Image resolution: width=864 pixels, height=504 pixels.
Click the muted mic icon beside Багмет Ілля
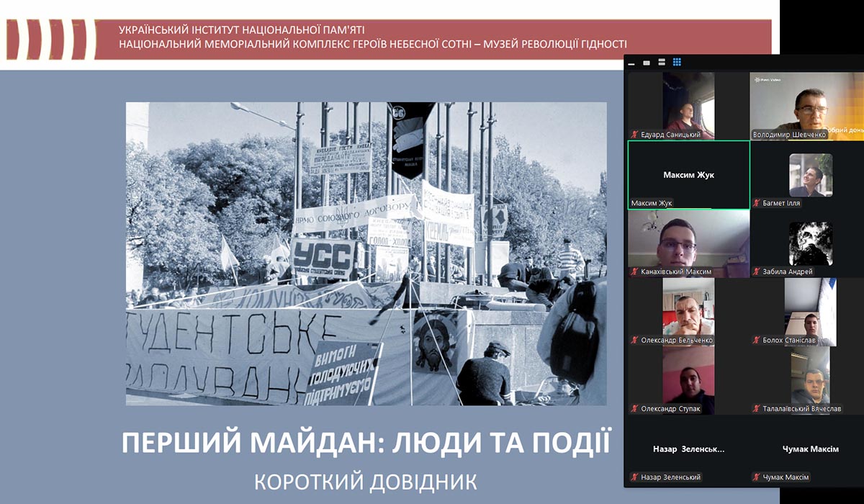tap(757, 203)
